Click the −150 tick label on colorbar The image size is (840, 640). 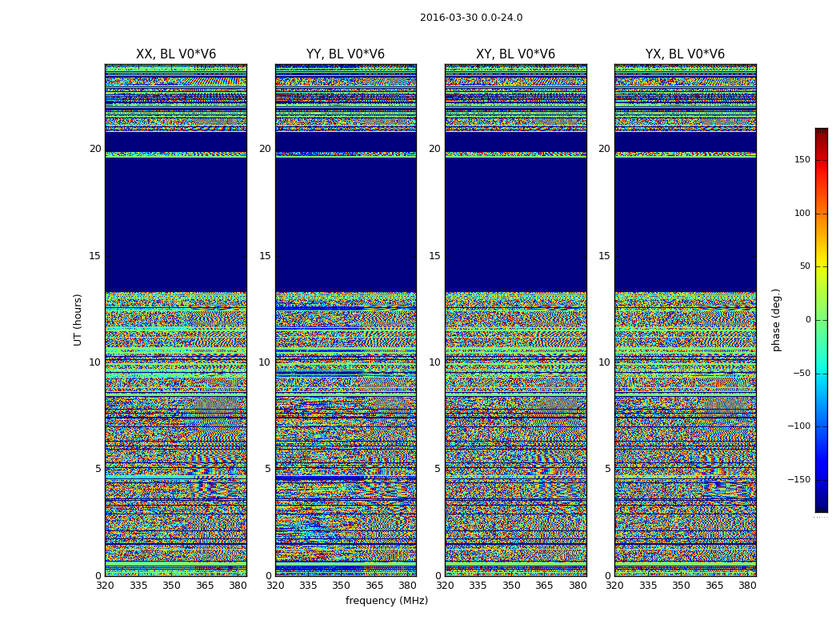pyautogui.click(x=799, y=480)
